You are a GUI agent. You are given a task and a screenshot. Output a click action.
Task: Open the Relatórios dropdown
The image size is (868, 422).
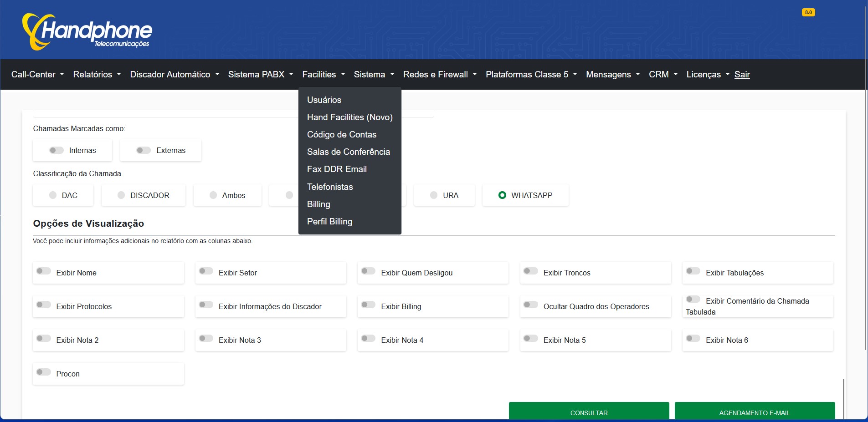point(97,74)
